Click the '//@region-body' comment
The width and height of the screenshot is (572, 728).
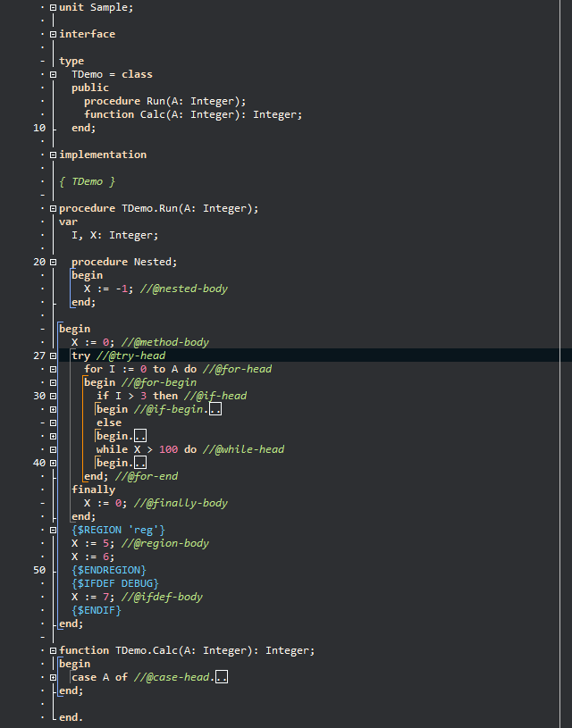coord(165,543)
